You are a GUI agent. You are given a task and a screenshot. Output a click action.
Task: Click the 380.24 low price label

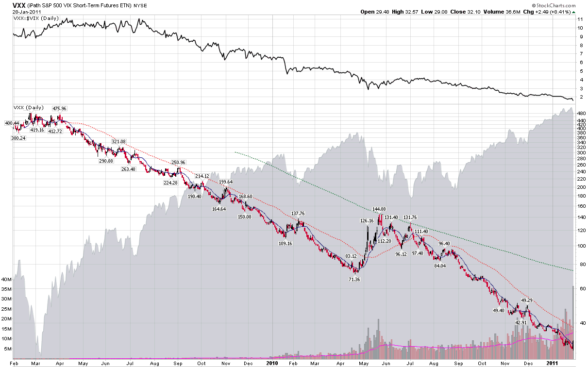coord(19,138)
